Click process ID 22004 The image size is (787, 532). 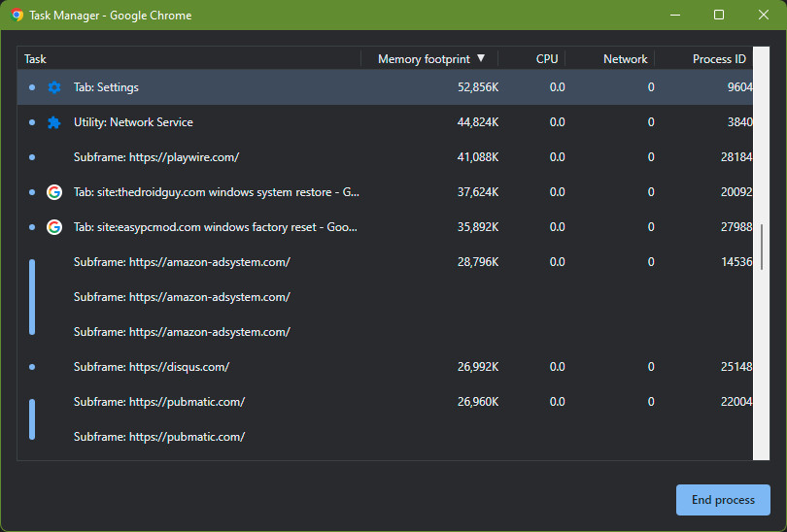click(736, 402)
